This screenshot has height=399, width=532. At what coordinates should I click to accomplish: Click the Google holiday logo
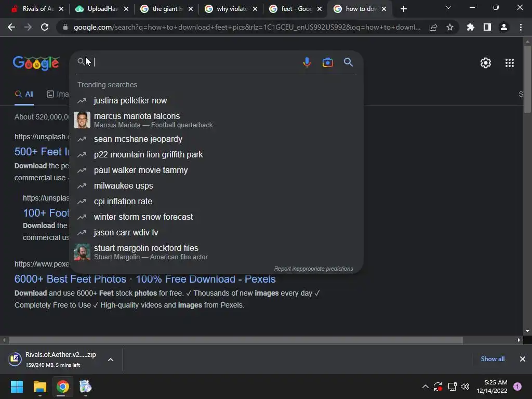[x=36, y=63]
